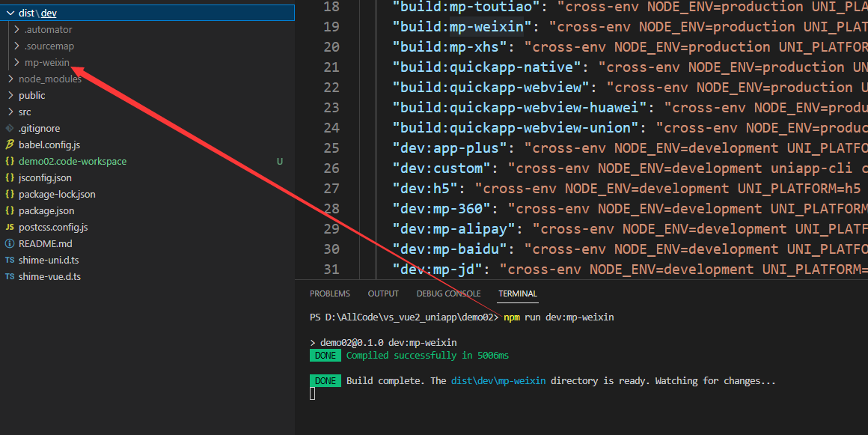The height and width of the screenshot is (435, 868).
Task: Click the "build:mp-xhs" key in editor
Action: (450, 47)
